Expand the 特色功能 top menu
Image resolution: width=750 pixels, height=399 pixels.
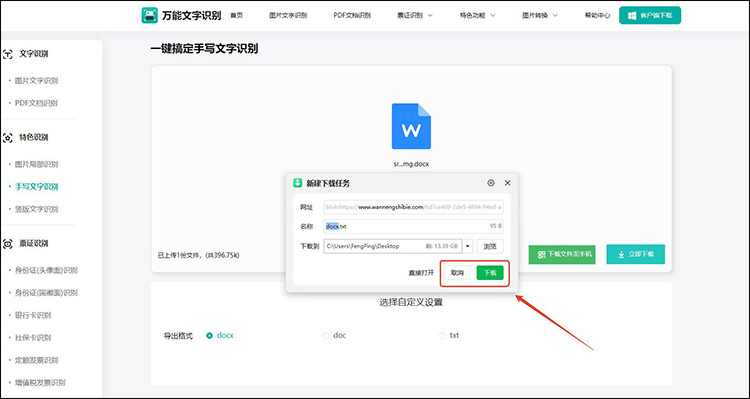[x=477, y=15]
